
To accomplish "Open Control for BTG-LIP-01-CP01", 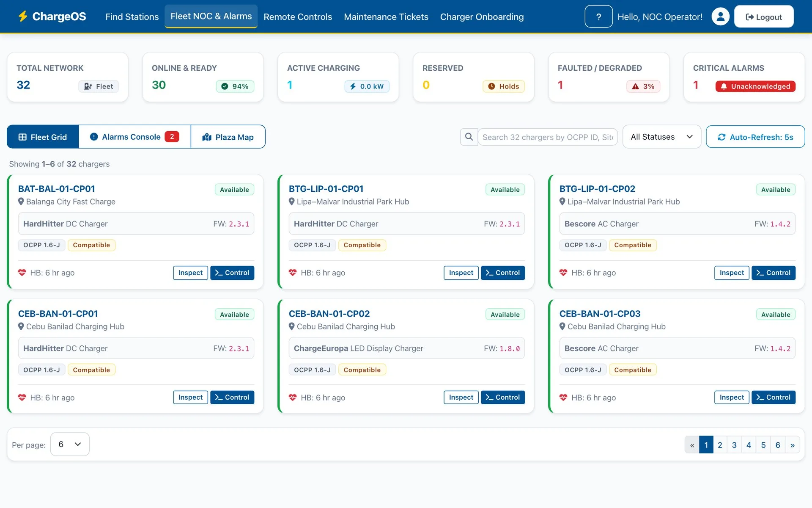I will [503, 273].
